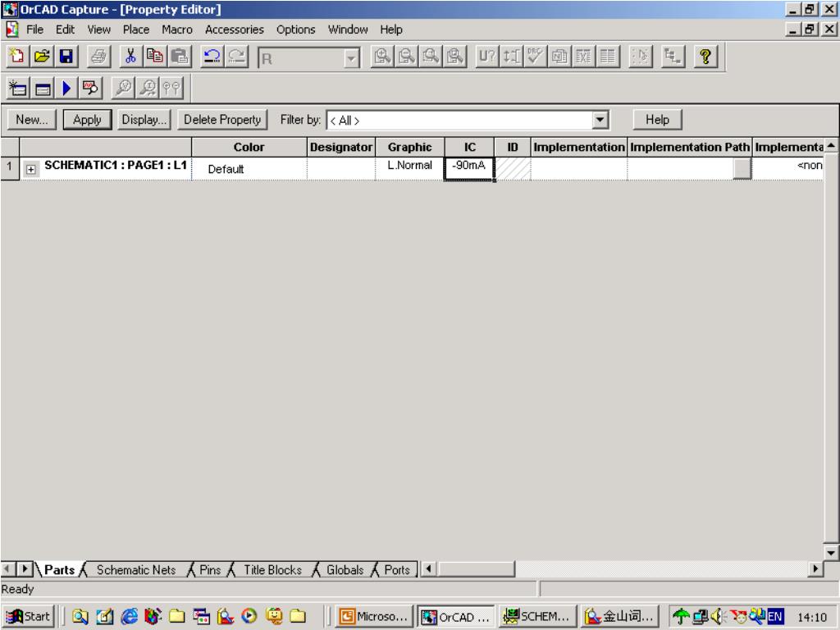Click the Paste clipboard icon
The image size is (840, 630).
[180, 57]
